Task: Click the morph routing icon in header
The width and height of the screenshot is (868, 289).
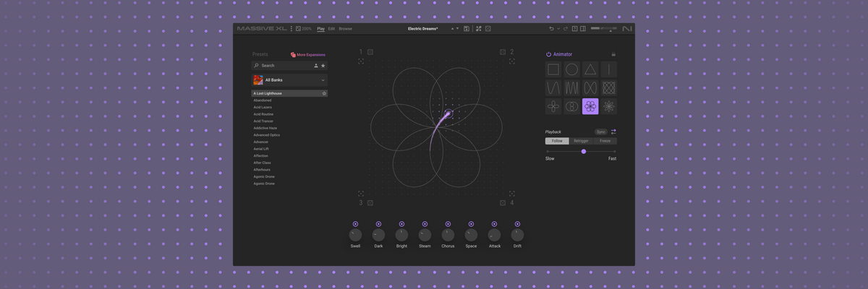Action: pyautogui.click(x=478, y=29)
